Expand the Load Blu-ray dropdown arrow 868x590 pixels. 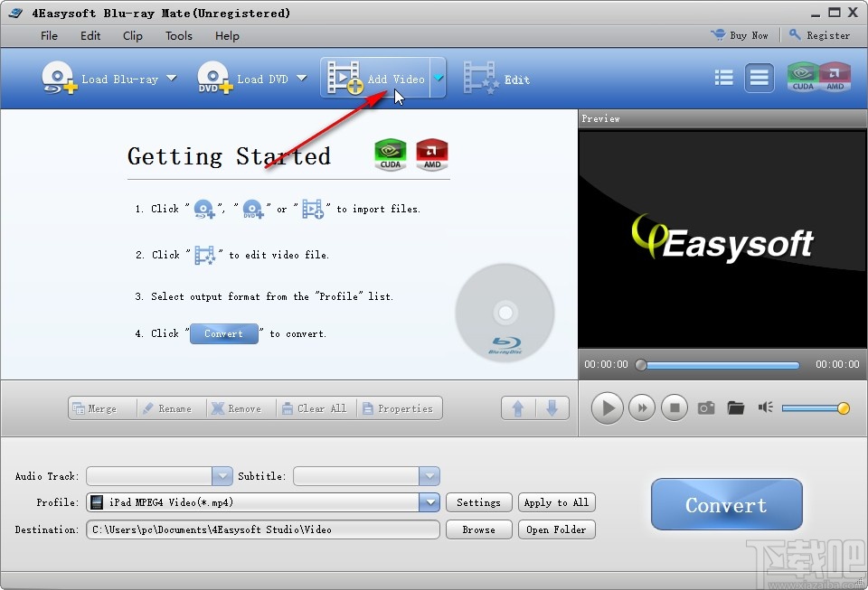tap(172, 78)
